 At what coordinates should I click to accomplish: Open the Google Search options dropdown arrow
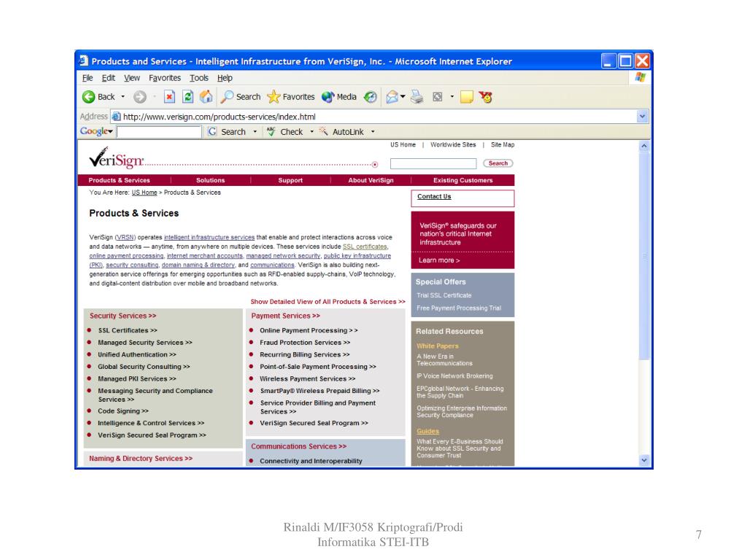255,132
